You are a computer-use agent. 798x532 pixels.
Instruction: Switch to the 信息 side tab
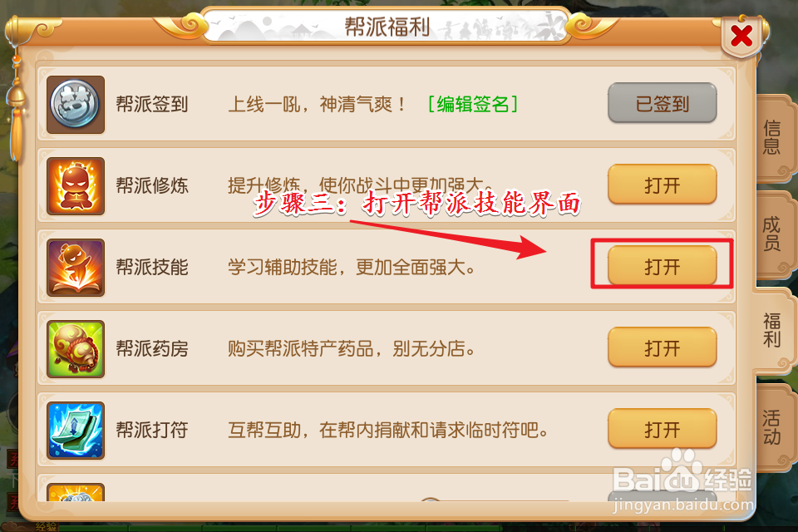coord(772,137)
